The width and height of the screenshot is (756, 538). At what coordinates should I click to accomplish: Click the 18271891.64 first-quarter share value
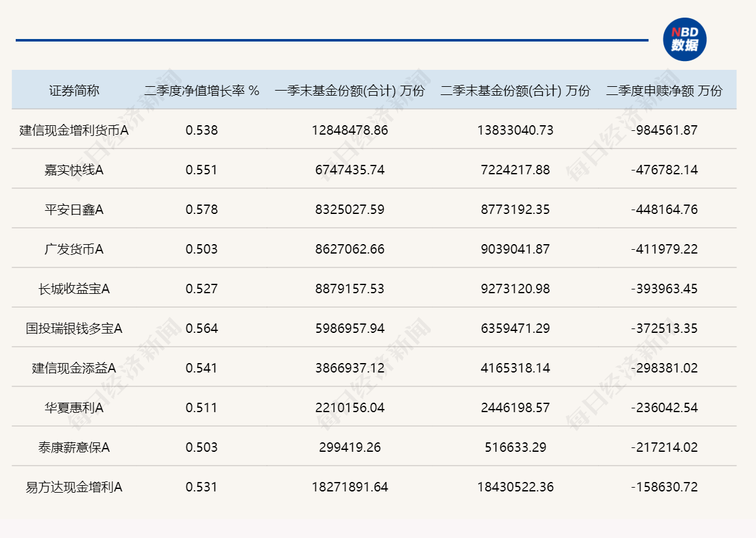[350, 487]
